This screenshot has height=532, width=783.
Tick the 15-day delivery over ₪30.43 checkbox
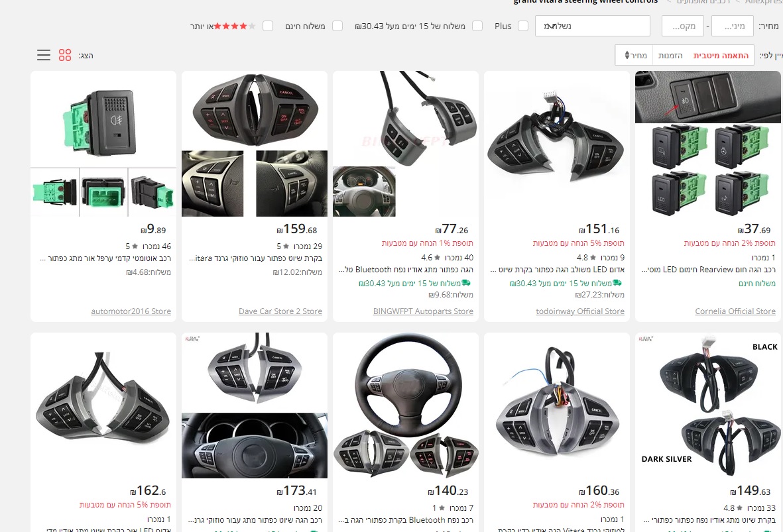point(477,26)
